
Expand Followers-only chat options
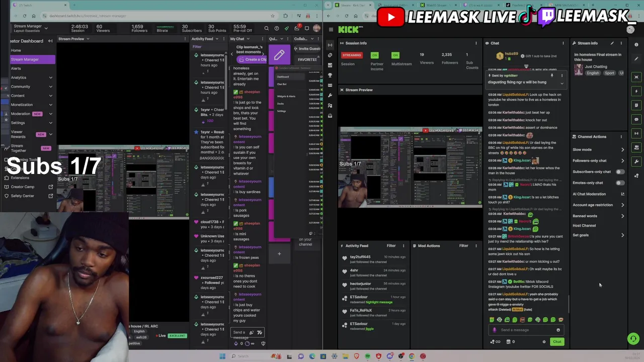[622, 161]
